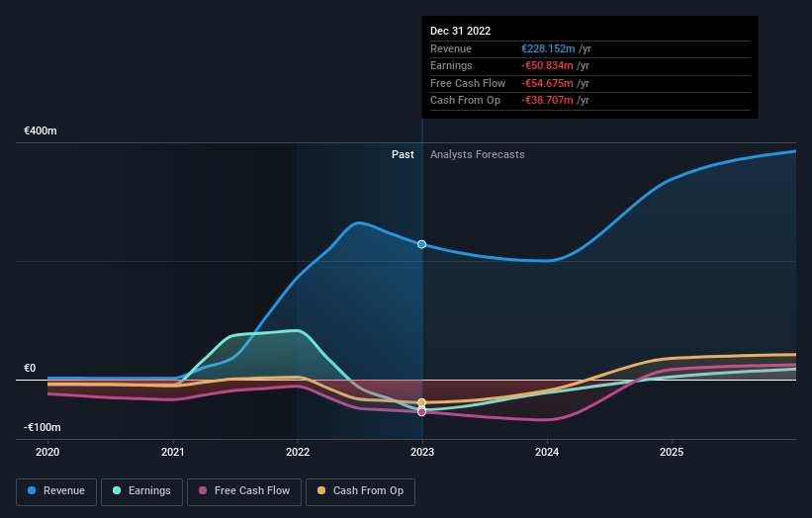Click the €228.152m revenue value
Screen dimensions: 812x518
548,48
